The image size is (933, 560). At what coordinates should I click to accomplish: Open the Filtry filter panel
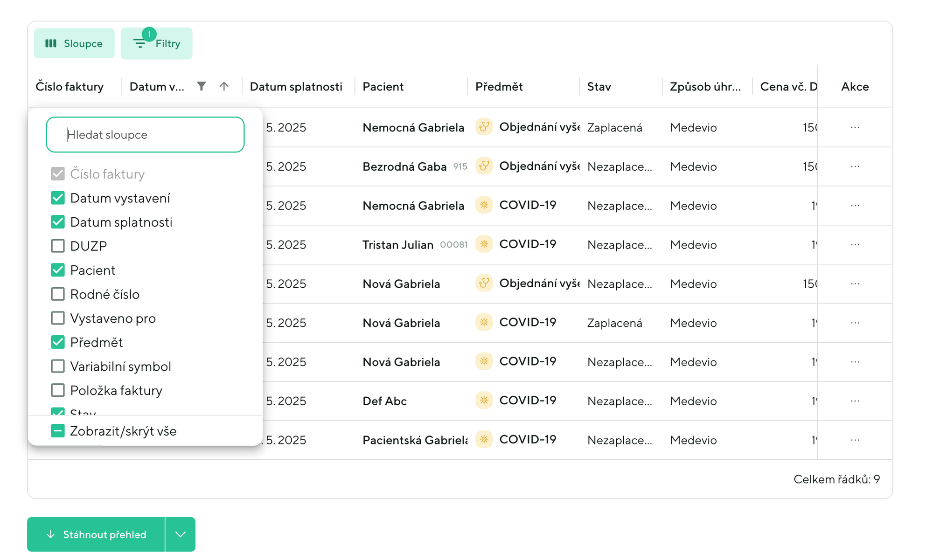coord(157,43)
